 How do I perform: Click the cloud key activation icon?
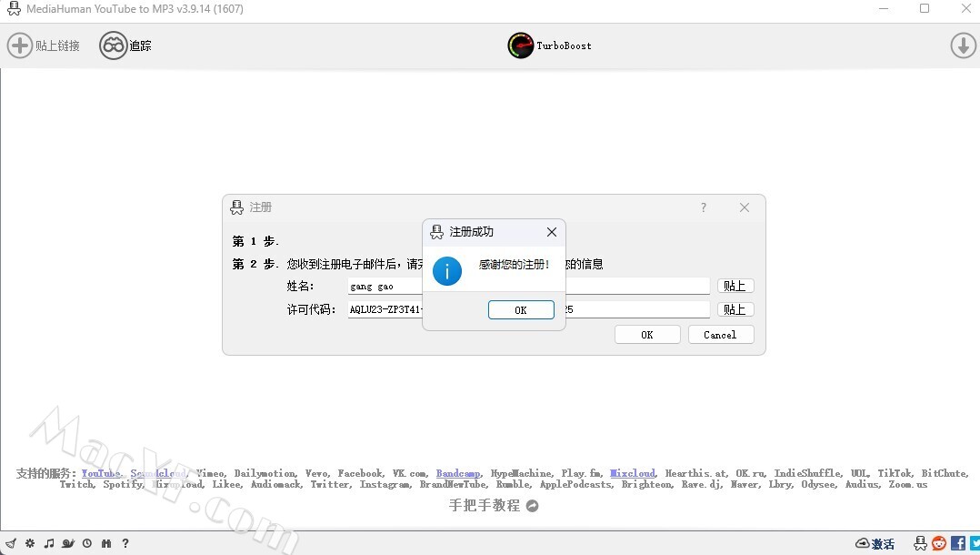click(x=863, y=543)
